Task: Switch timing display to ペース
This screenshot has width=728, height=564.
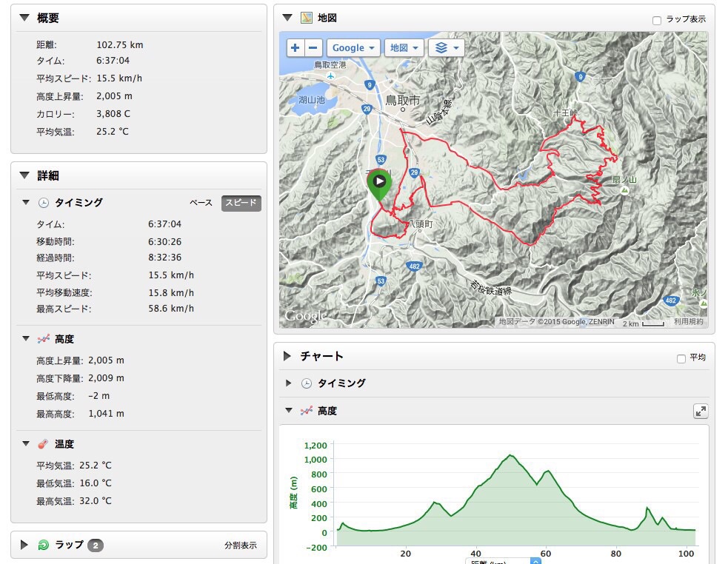Action: click(201, 203)
